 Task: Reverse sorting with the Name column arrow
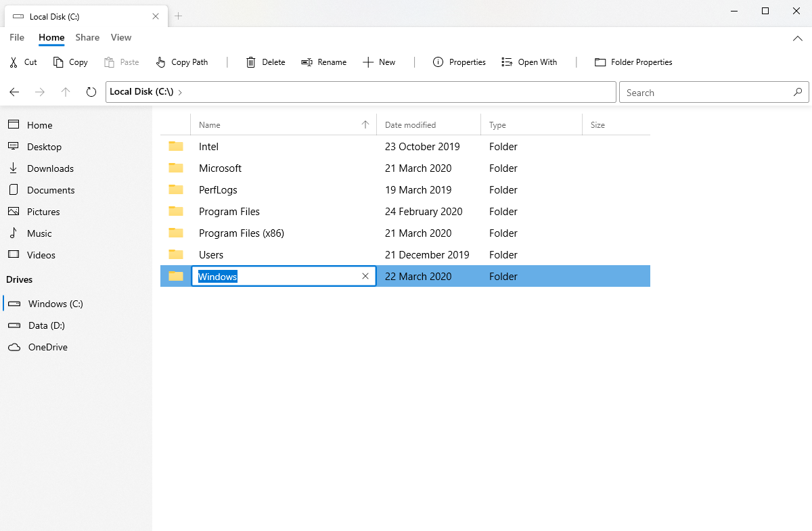click(x=365, y=124)
